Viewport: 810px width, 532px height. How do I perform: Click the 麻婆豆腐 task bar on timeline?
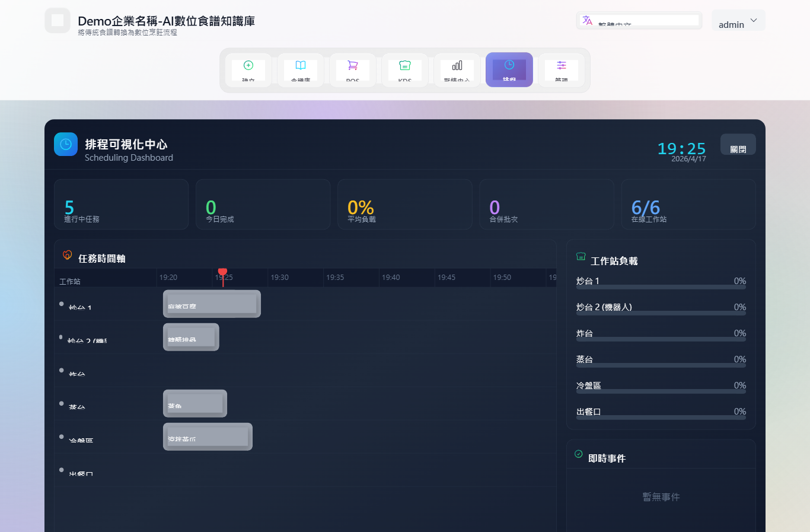pos(212,303)
